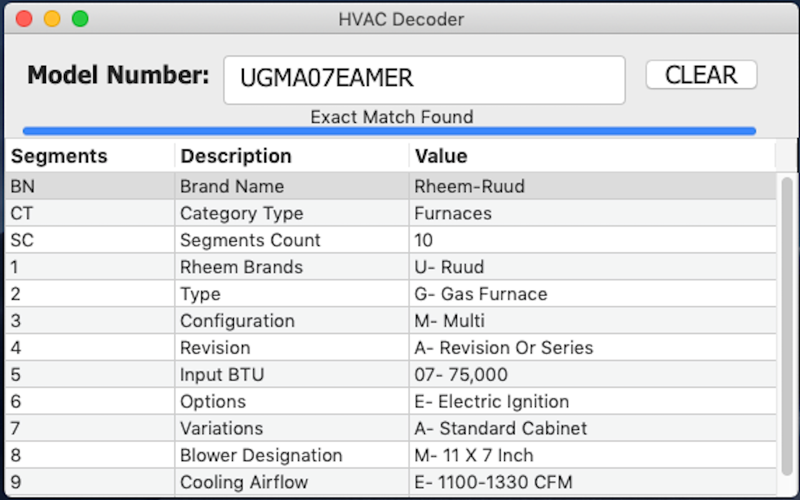Click the Value column header

(x=592, y=156)
